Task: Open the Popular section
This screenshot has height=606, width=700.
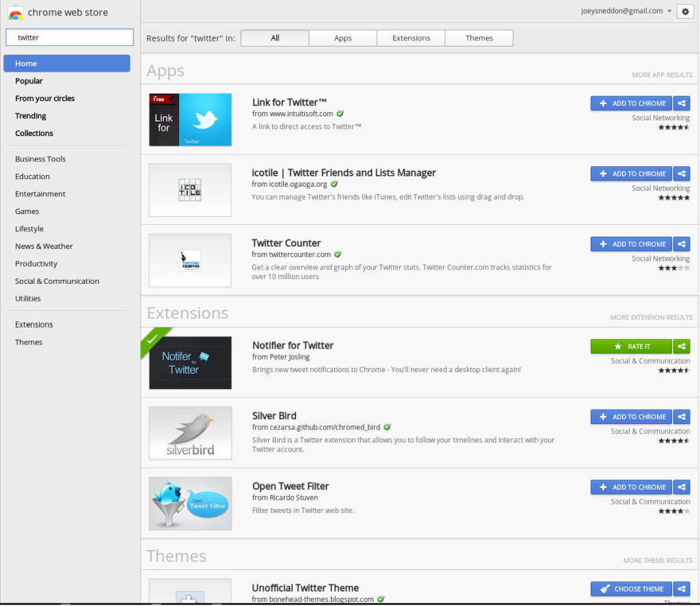Action: [29, 81]
